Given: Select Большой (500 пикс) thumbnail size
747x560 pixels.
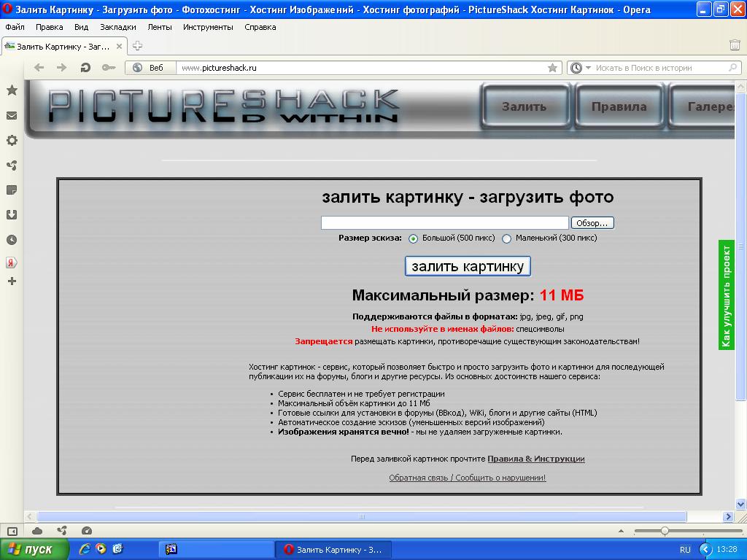Looking at the screenshot, I should click(413, 238).
